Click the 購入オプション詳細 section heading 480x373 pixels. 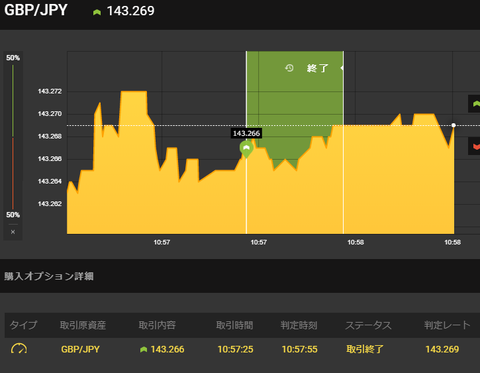(x=49, y=276)
